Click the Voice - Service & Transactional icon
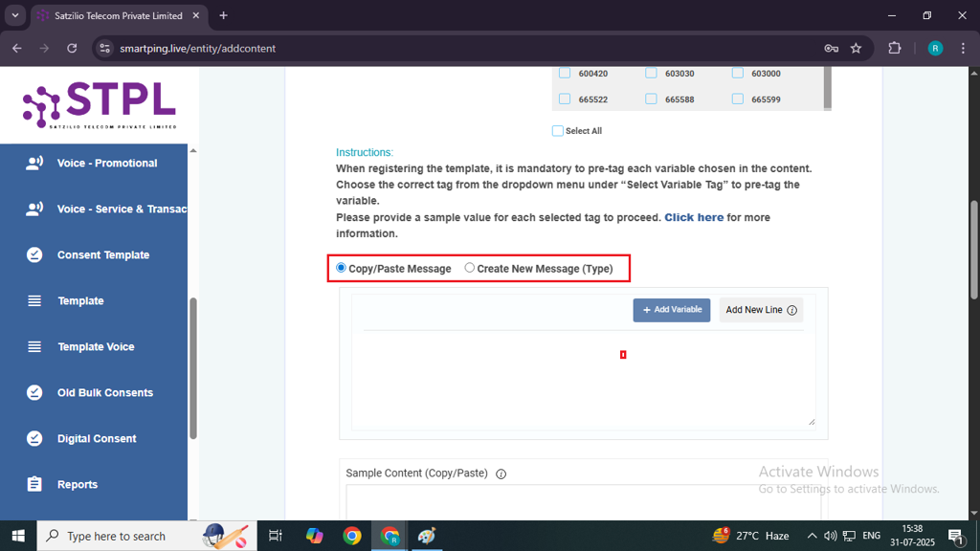The height and width of the screenshot is (551, 980). coord(34,209)
